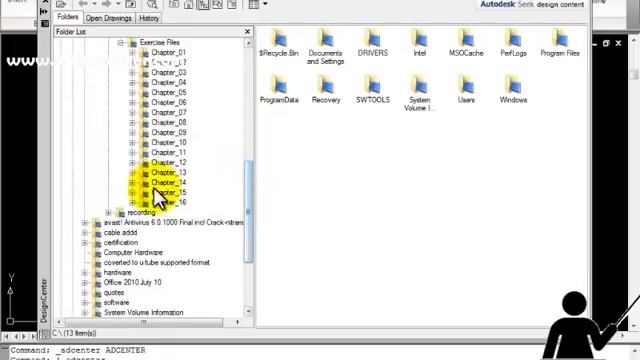Expand the Chapter_03 folder
This screenshot has width=640, height=360.
(132, 73)
